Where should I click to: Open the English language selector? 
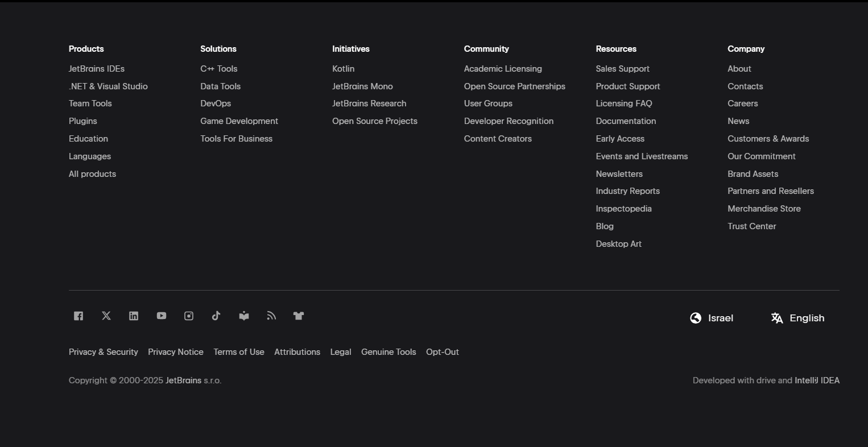pyautogui.click(x=797, y=318)
